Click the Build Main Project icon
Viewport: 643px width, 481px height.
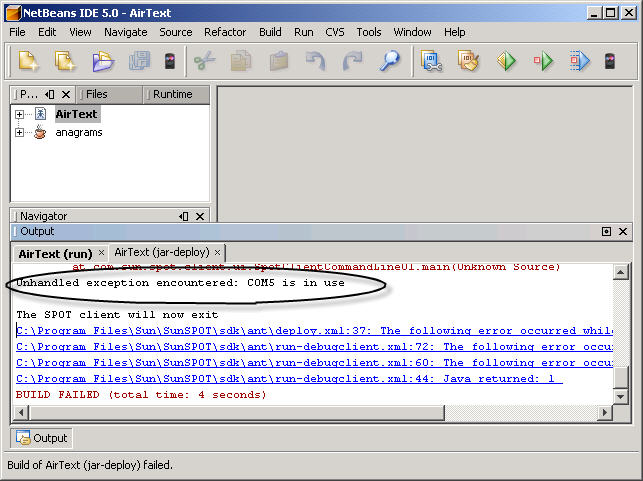pos(431,61)
